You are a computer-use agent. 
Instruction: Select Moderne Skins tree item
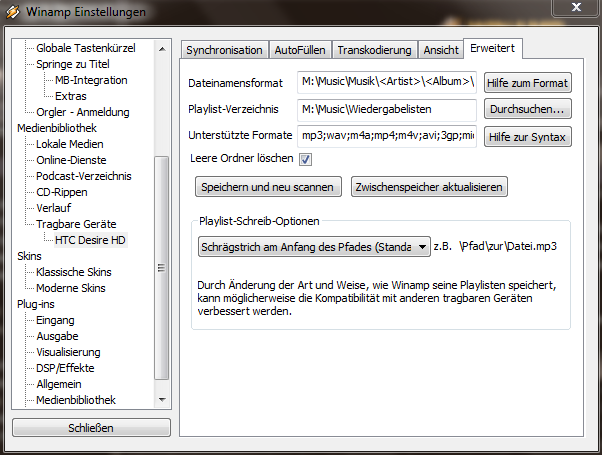click(71, 288)
